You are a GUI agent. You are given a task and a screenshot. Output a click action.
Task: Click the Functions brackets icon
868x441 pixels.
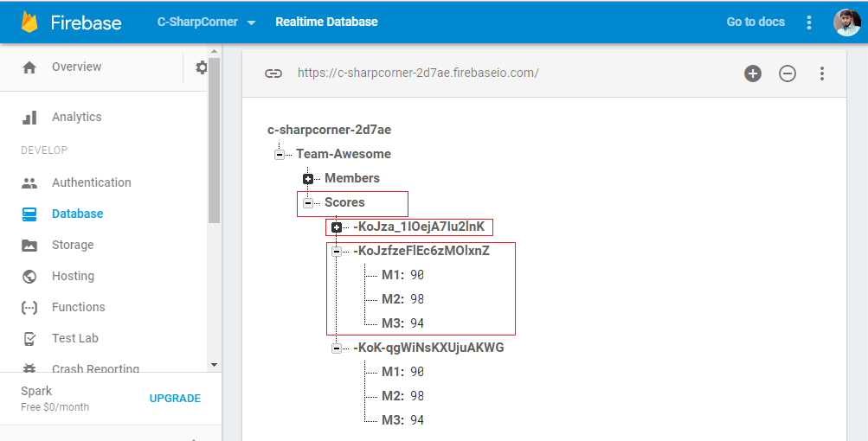[29, 308]
